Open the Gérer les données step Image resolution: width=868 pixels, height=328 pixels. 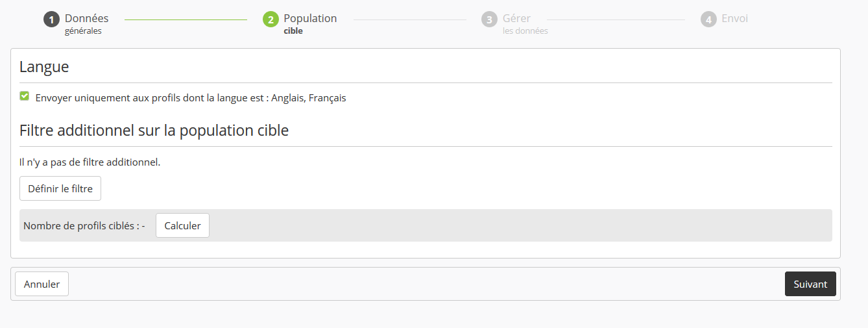525,23
